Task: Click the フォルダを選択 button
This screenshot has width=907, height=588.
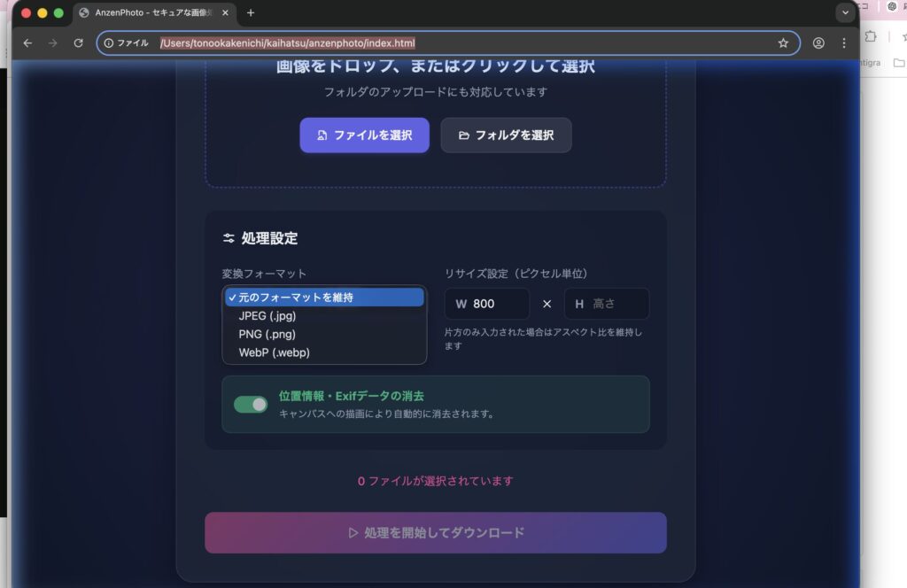Action: 506,135
